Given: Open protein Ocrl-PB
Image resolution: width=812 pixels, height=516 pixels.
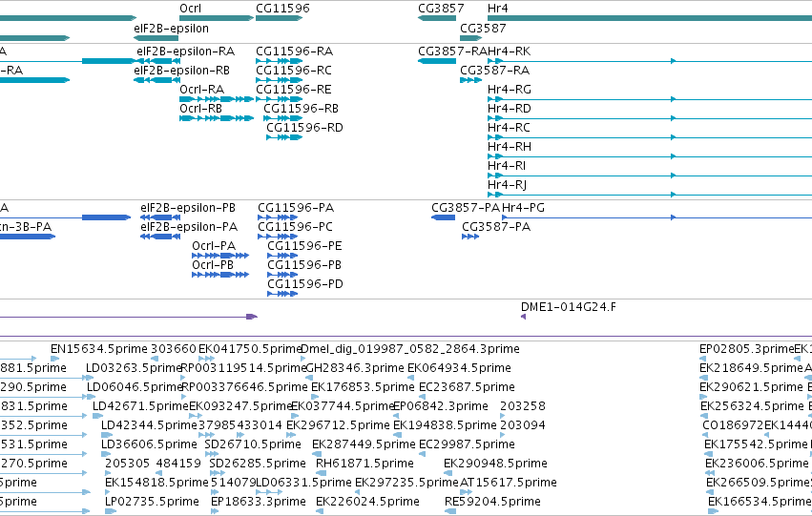Looking at the screenshot, I should click(213, 265).
